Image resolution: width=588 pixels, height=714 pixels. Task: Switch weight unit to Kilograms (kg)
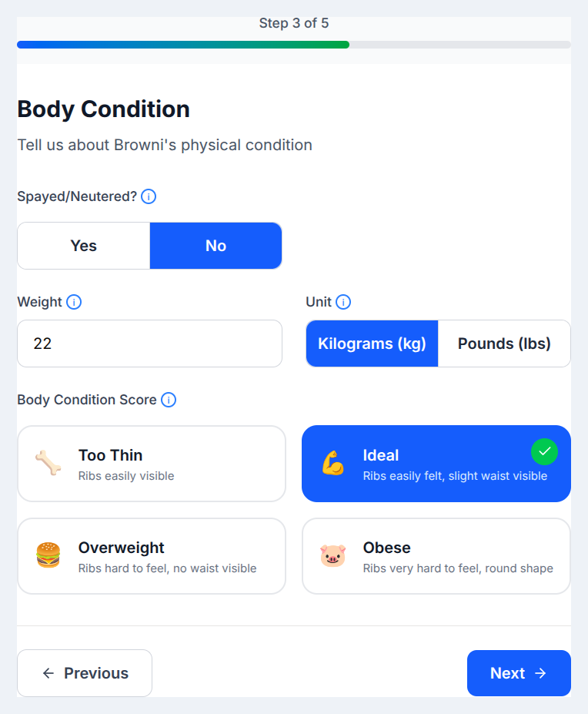pyautogui.click(x=372, y=344)
